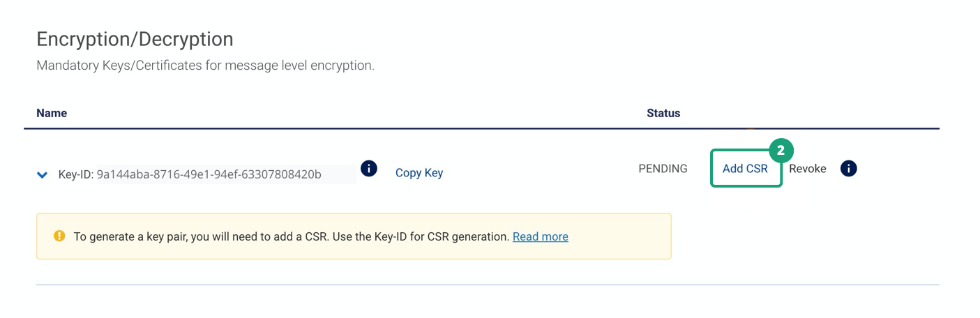Select the Key-ID value field
980x318 pixels.
coord(225,174)
